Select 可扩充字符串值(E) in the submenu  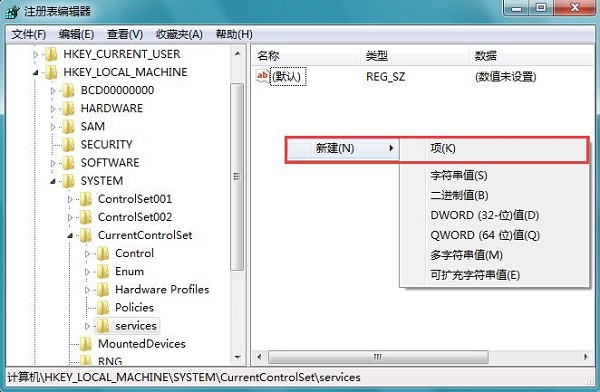coord(494,275)
